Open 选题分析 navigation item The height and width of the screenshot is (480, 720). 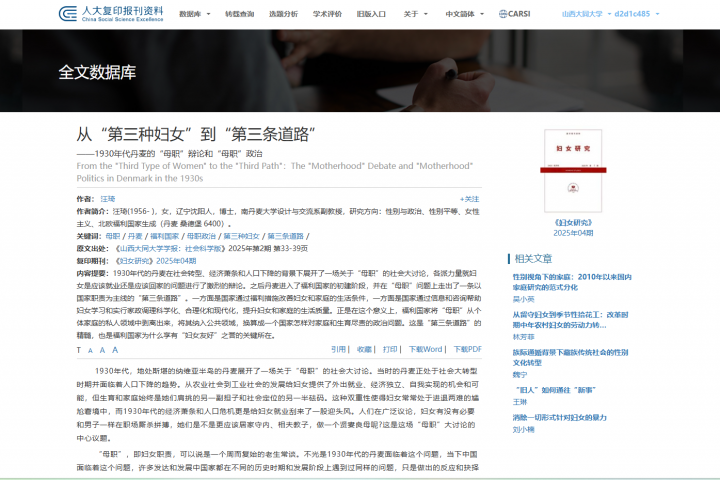tap(283, 14)
